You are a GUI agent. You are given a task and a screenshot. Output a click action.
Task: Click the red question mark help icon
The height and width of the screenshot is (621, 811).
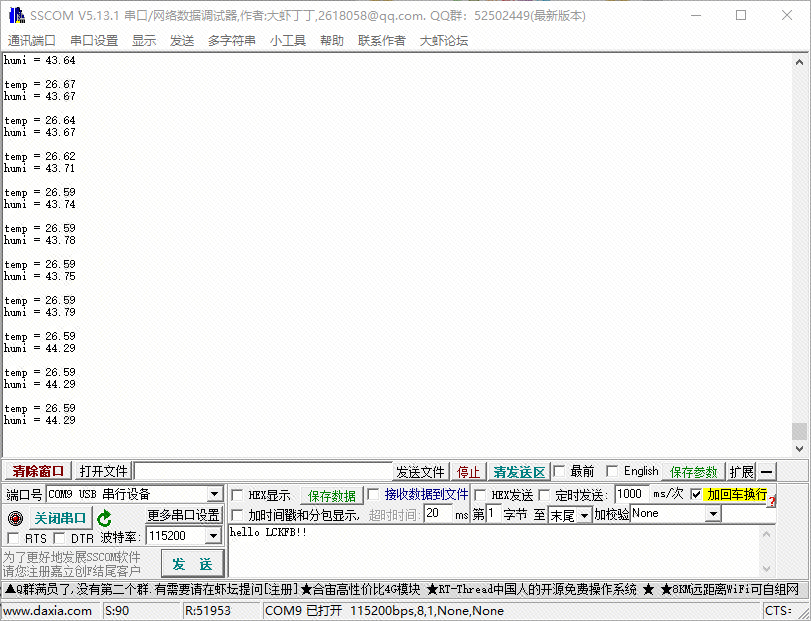772,500
